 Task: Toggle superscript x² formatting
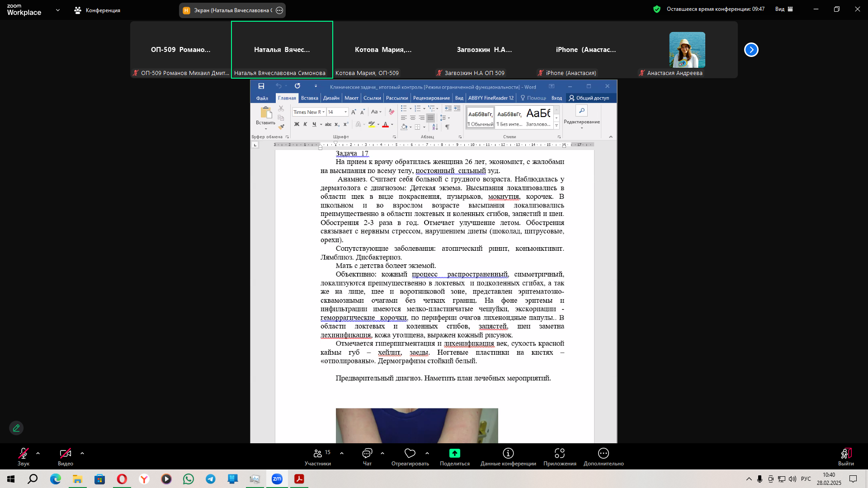pyautogui.click(x=346, y=124)
